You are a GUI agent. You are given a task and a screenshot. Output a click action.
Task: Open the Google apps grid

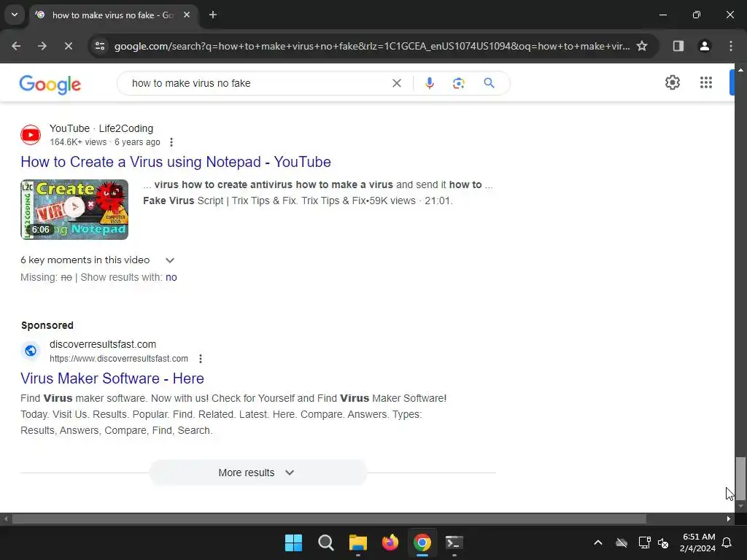coord(706,82)
